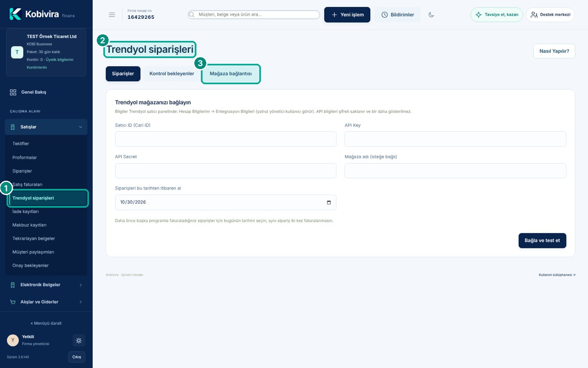The height and width of the screenshot is (368, 588).
Task: Click the Tavsiye et, kazan button
Action: click(x=497, y=15)
